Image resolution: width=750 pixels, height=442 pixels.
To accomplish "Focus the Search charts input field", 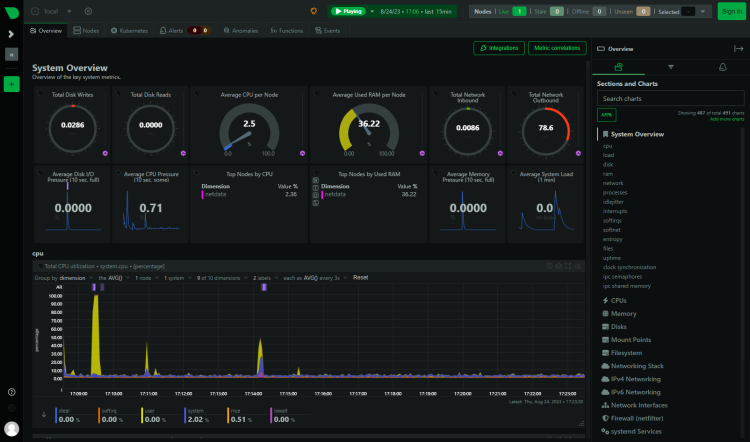I will pyautogui.click(x=671, y=99).
